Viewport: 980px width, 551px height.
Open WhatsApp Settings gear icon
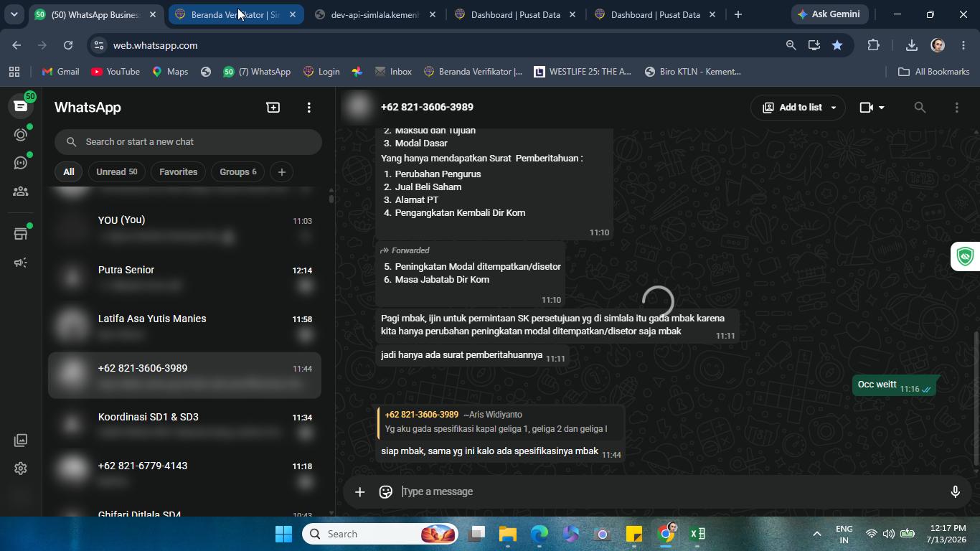21,468
